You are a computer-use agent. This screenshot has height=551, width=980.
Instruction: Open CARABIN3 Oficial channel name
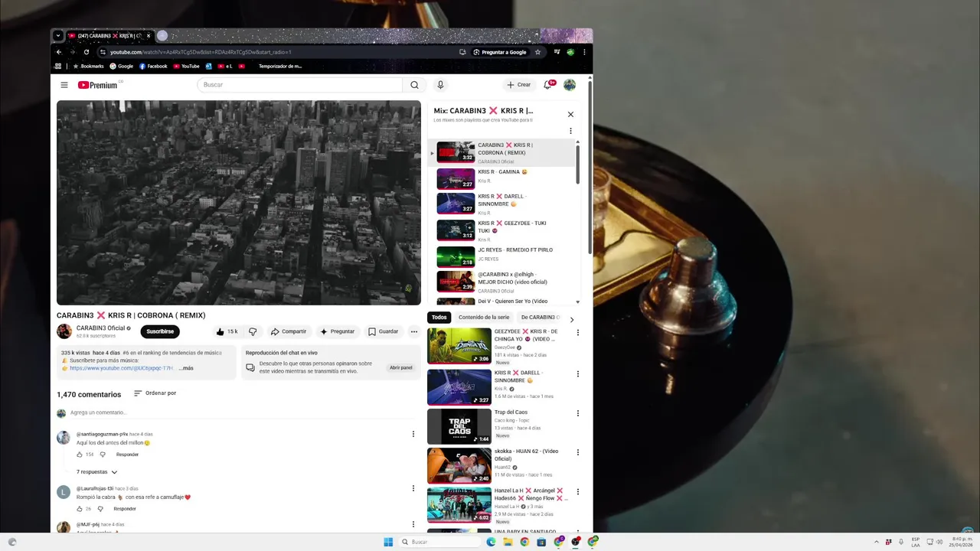coord(100,328)
